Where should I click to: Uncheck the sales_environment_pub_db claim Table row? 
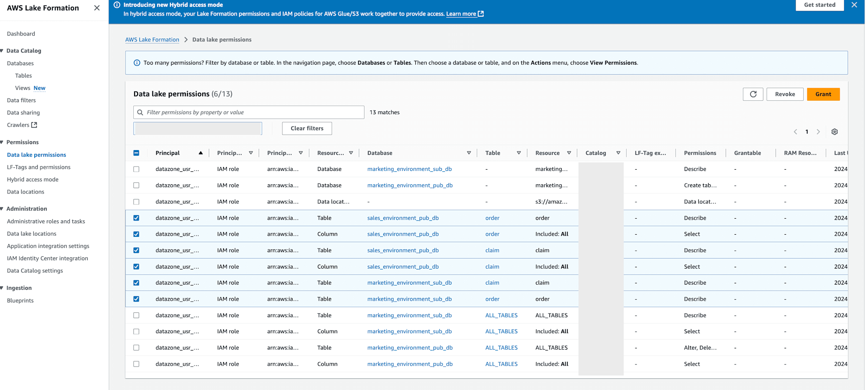136,250
